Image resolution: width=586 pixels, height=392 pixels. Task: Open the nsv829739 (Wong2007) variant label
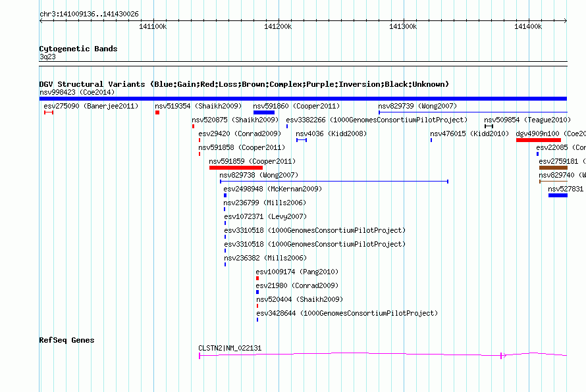click(417, 106)
